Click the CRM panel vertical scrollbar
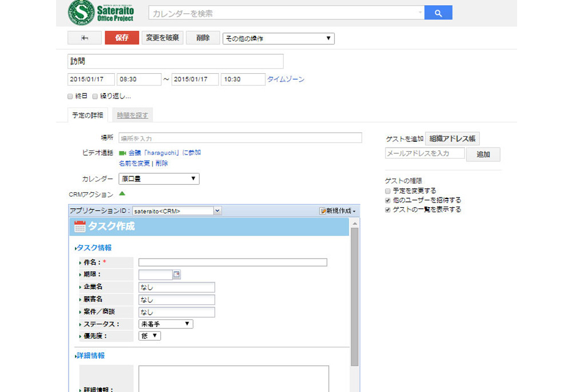Viewport: 572px width, 392px height. [355, 298]
